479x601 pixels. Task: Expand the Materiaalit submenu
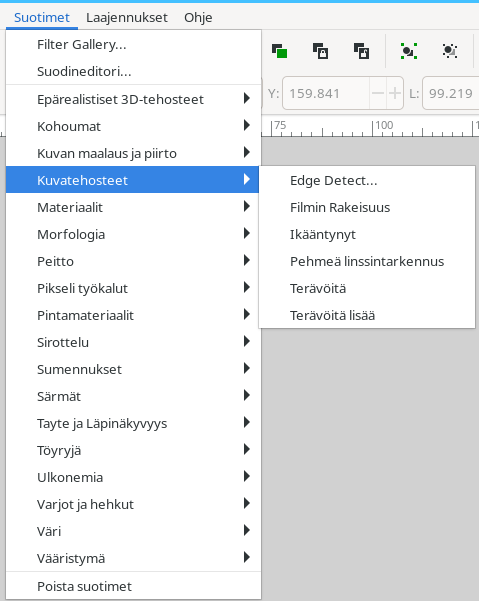point(133,207)
